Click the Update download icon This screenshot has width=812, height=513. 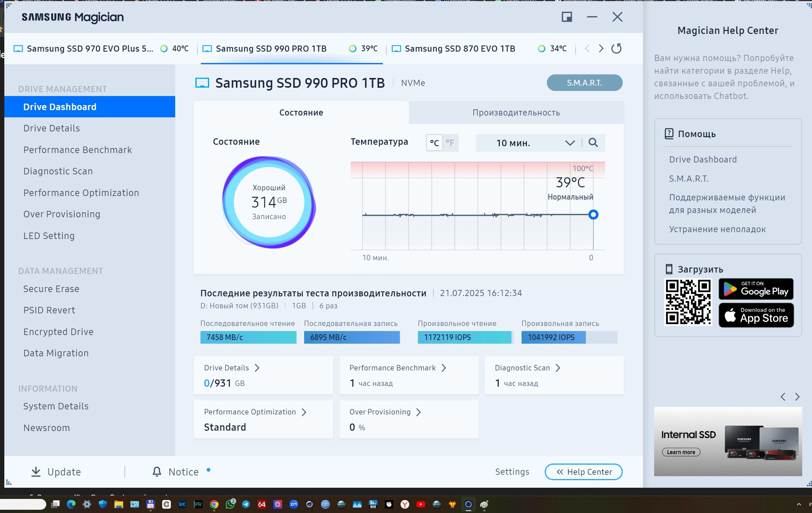36,471
